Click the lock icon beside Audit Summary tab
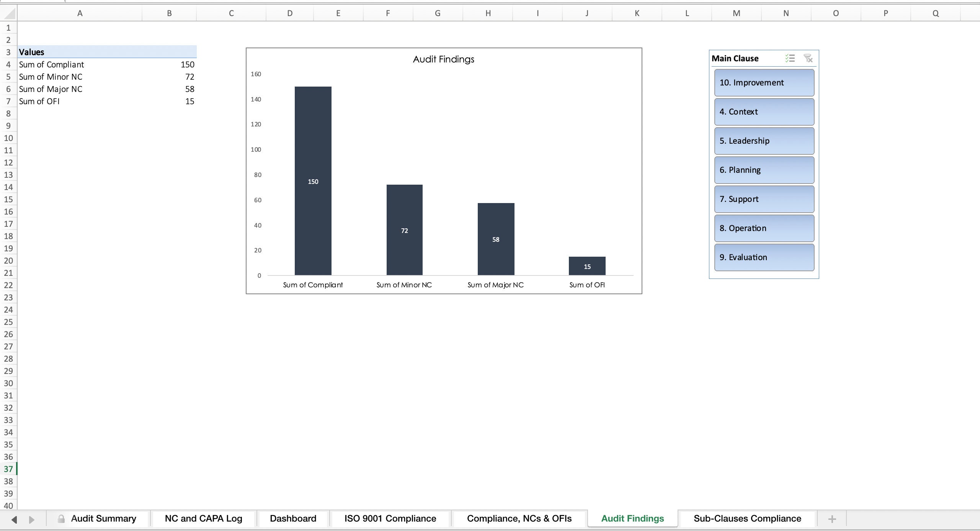The image size is (980, 531). [60, 519]
